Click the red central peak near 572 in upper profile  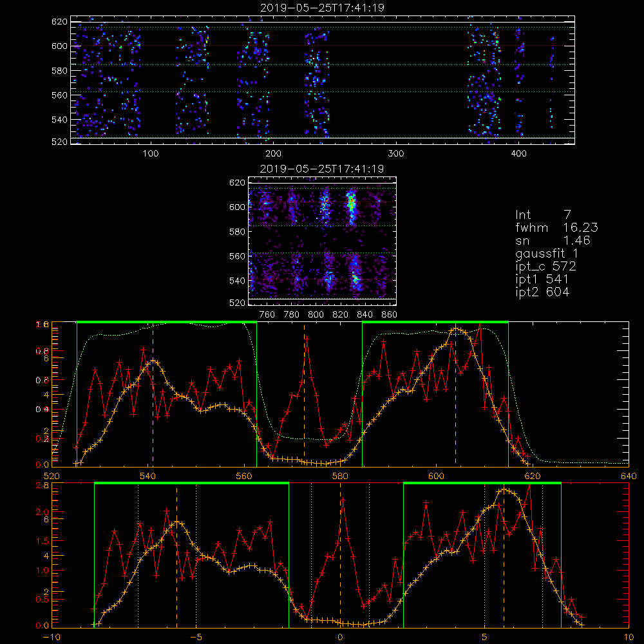coord(307,339)
